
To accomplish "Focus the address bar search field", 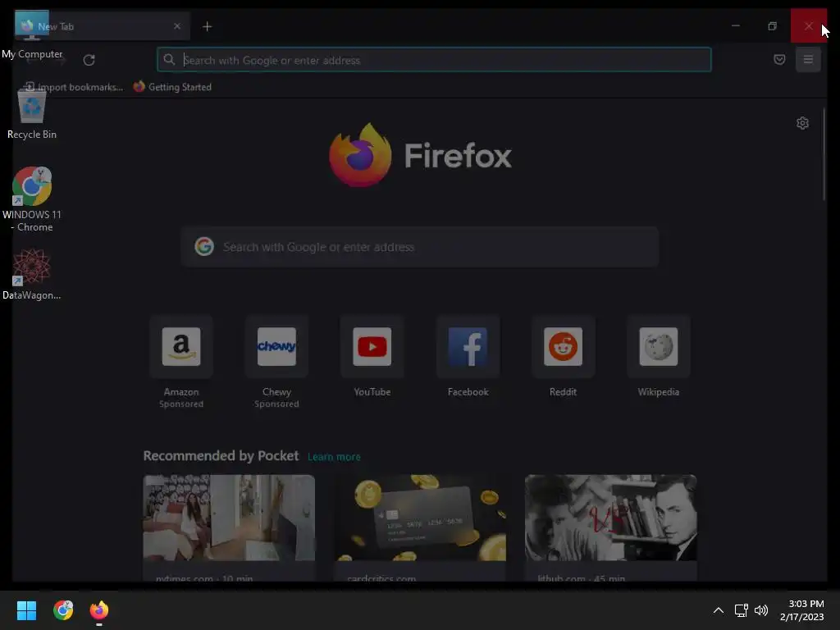I will click(x=434, y=60).
